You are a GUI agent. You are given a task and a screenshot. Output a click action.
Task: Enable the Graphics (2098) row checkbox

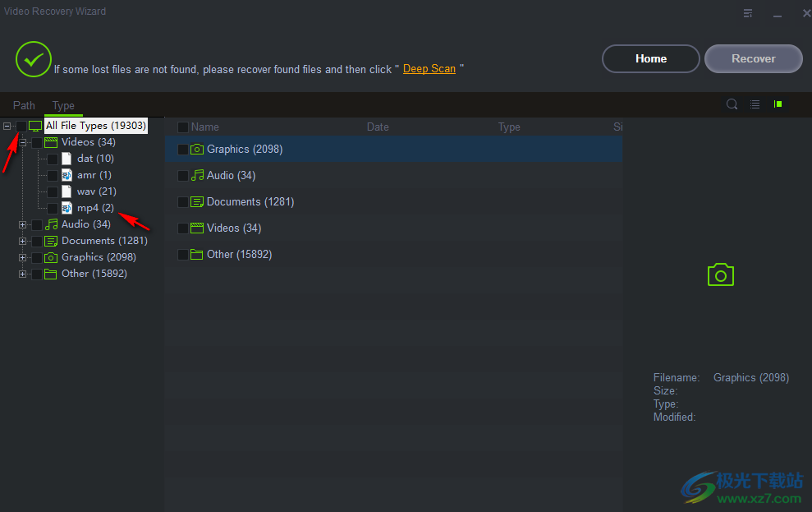click(183, 150)
